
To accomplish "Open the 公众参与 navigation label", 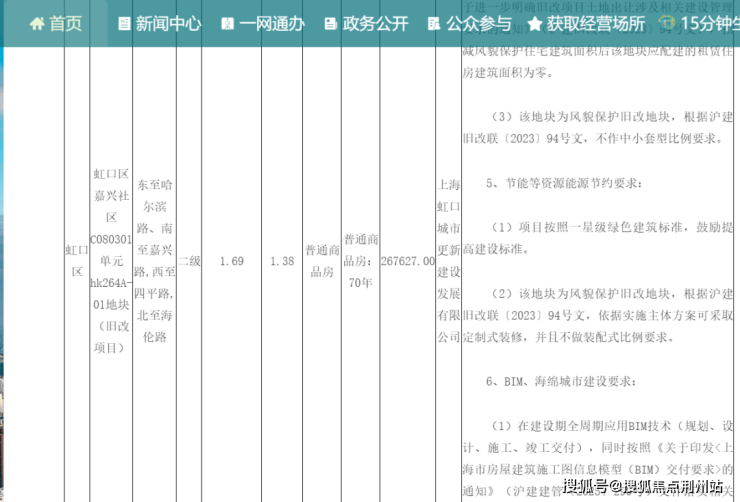I will click(x=478, y=24).
